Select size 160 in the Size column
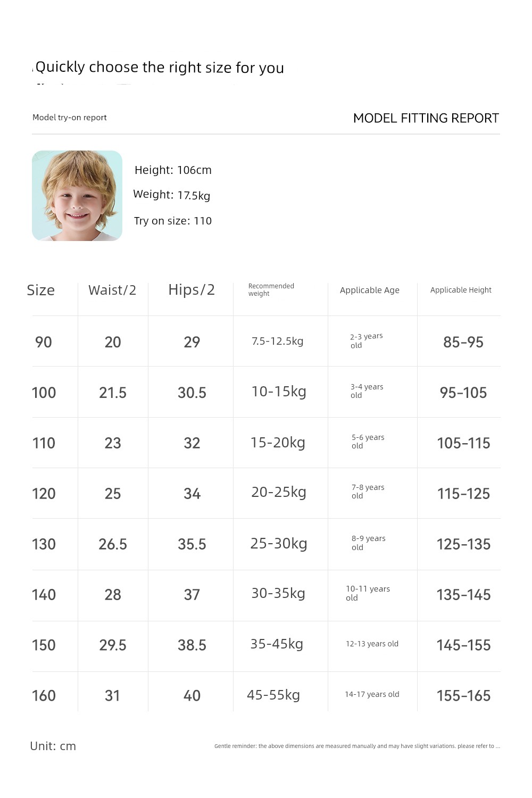 click(44, 696)
